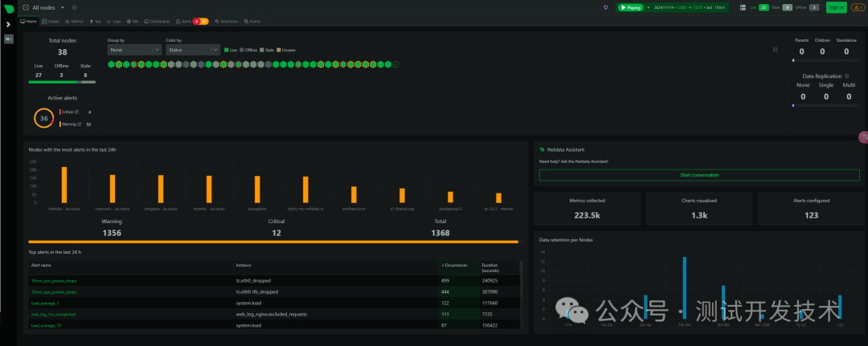The height and width of the screenshot is (346, 868).
Task: Click the nodes map filter icon at right
Action: click(775, 50)
